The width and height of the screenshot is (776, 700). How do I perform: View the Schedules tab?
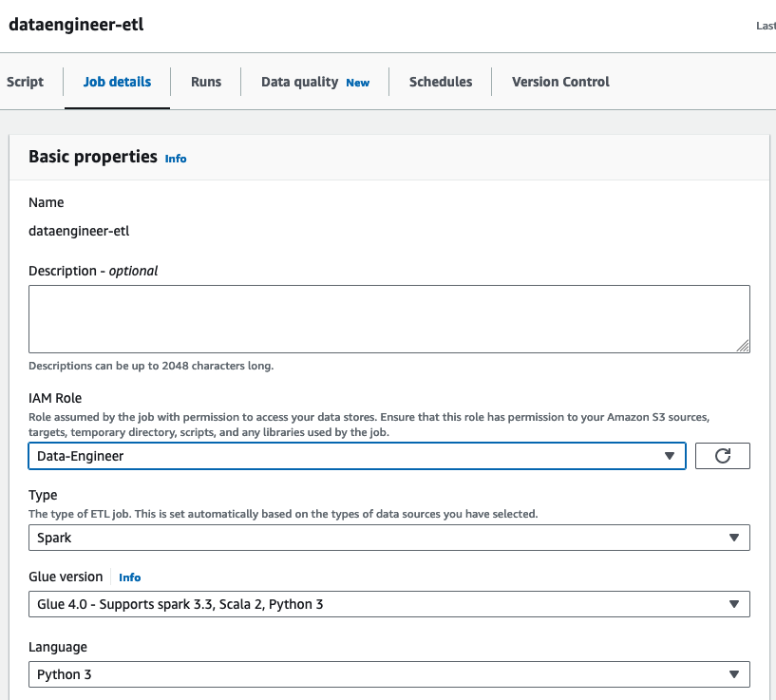click(x=441, y=82)
